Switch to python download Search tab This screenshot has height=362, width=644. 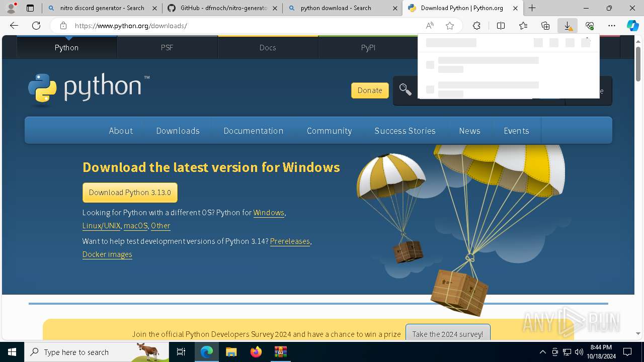click(342, 8)
